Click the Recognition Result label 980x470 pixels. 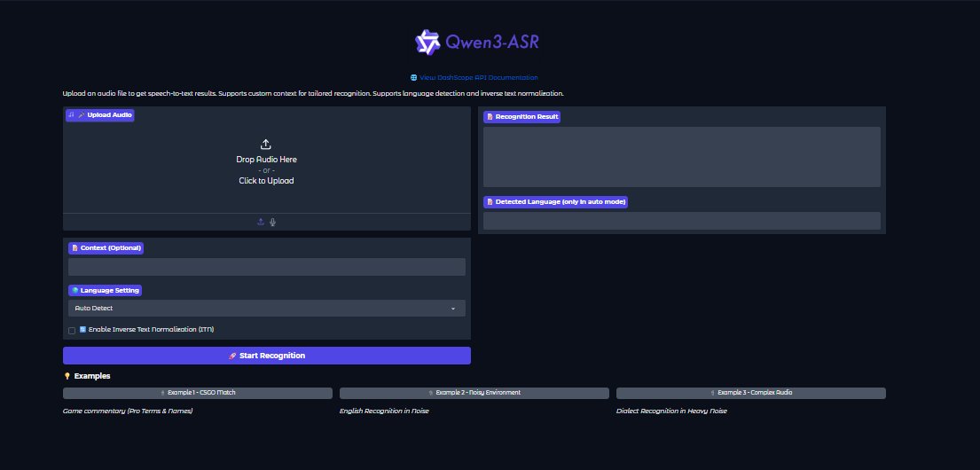[x=521, y=117]
